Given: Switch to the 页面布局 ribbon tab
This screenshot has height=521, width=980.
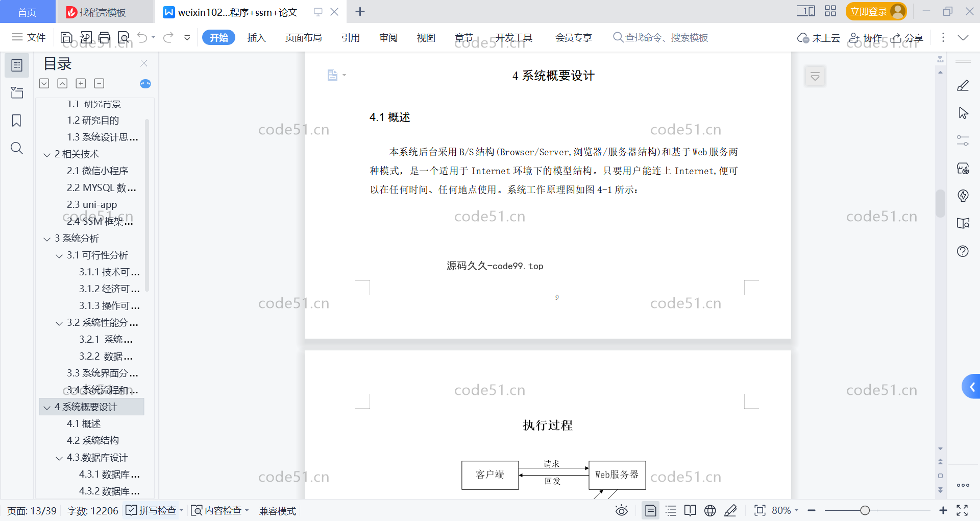Looking at the screenshot, I should tap(303, 37).
